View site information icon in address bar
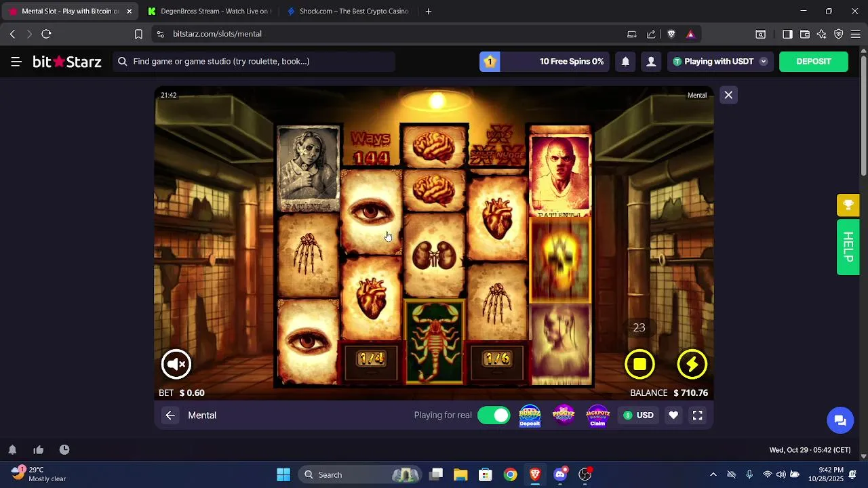Screen dimensions: 868x488 160,34
